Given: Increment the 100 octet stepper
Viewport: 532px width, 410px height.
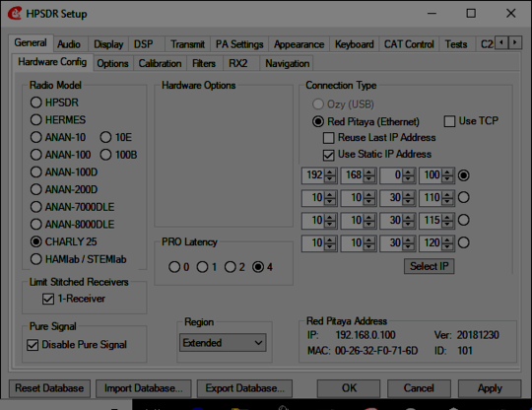Looking at the screenshot, I should click(447, 171).
